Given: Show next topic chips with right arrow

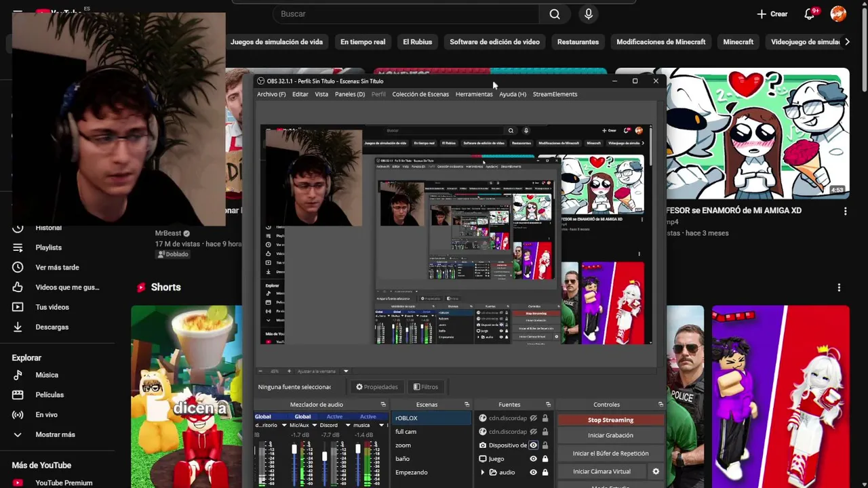Looking at the screenshot, I should (x=847, y=42).
